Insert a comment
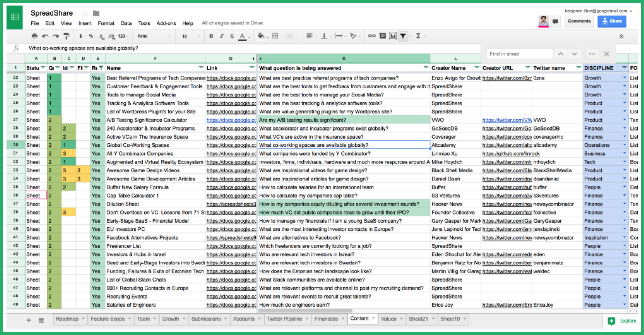 point(382,36)
